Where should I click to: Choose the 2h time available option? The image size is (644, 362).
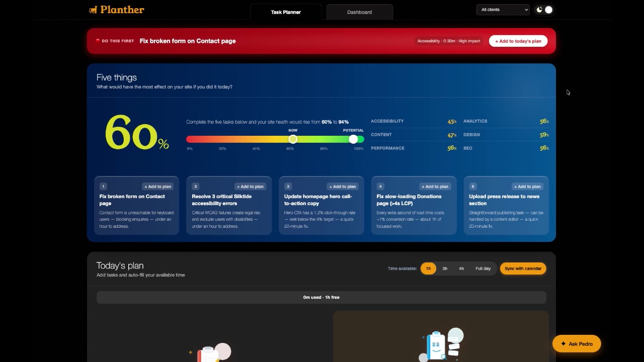click(x=445, y=268)
